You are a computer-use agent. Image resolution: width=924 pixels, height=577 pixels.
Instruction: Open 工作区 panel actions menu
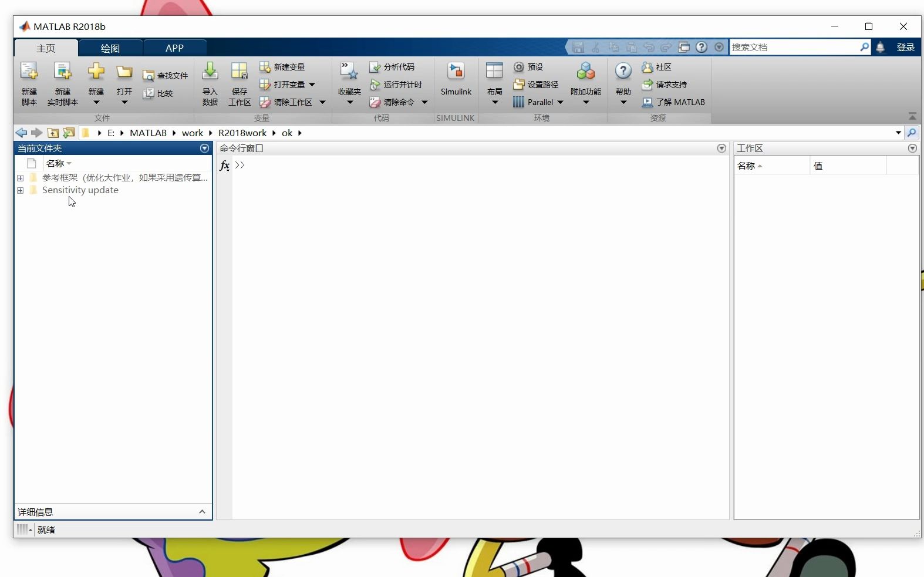coord(912,149)
